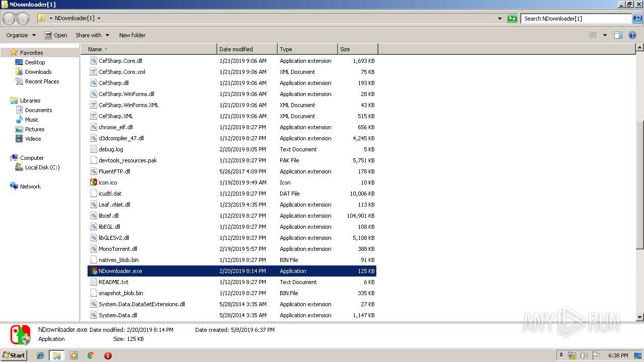Click the Desktop icon in Favorites
The image size is (644, 362).
click(19, 62)
